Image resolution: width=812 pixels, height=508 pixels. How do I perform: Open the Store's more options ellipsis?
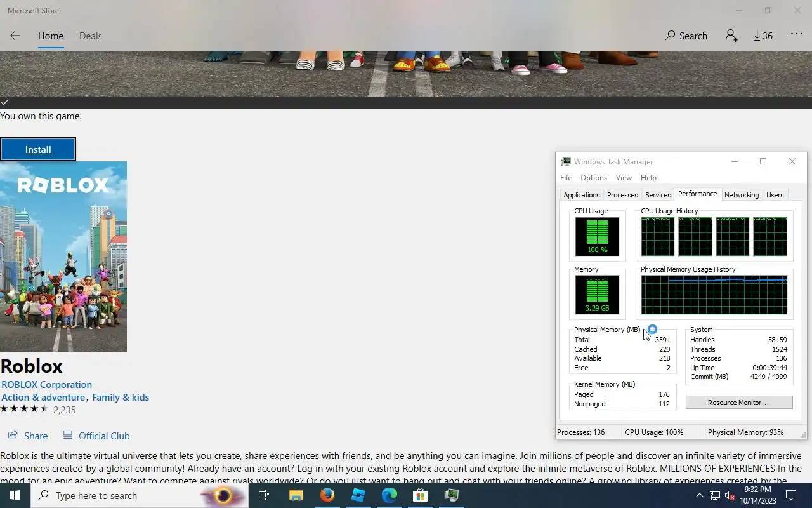coord(797,35)
